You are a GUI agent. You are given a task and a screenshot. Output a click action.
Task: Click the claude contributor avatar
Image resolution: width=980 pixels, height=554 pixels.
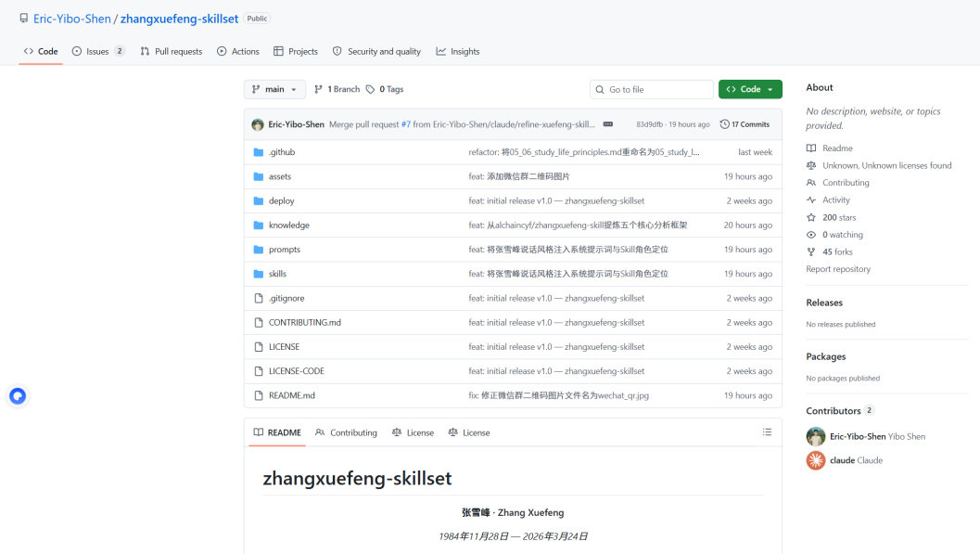(x=816, y=460)
